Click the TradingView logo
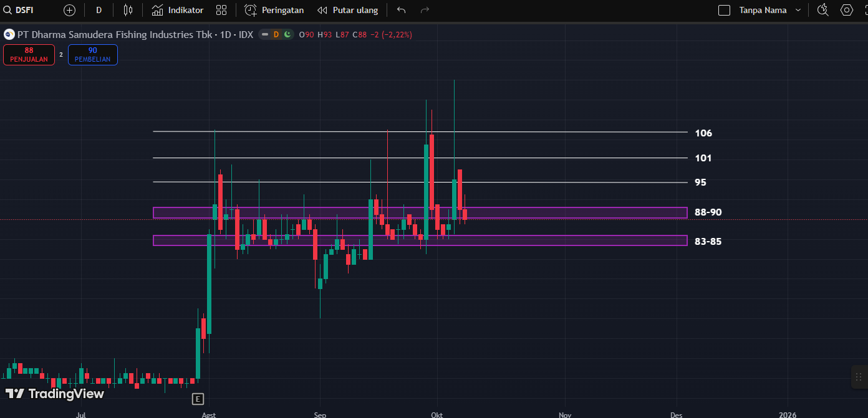The image size is (868, 418). click(x=55, y=394)
